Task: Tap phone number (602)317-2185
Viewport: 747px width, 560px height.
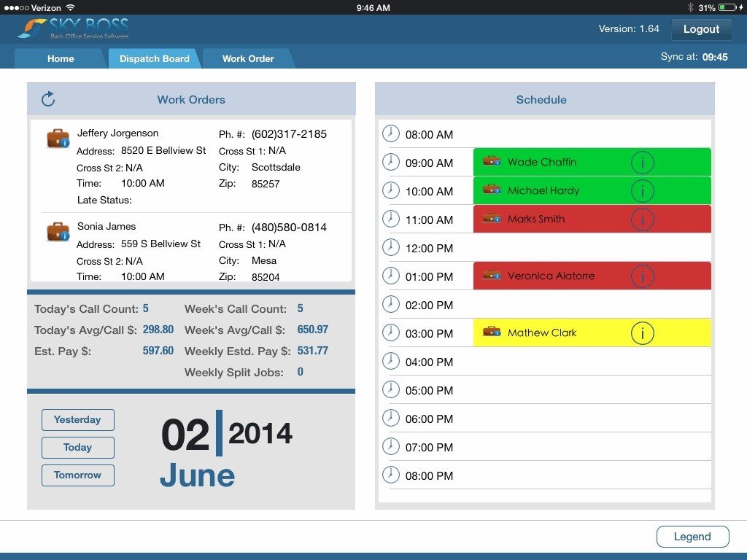Action: pyautogui.click(x=289, y=134)
